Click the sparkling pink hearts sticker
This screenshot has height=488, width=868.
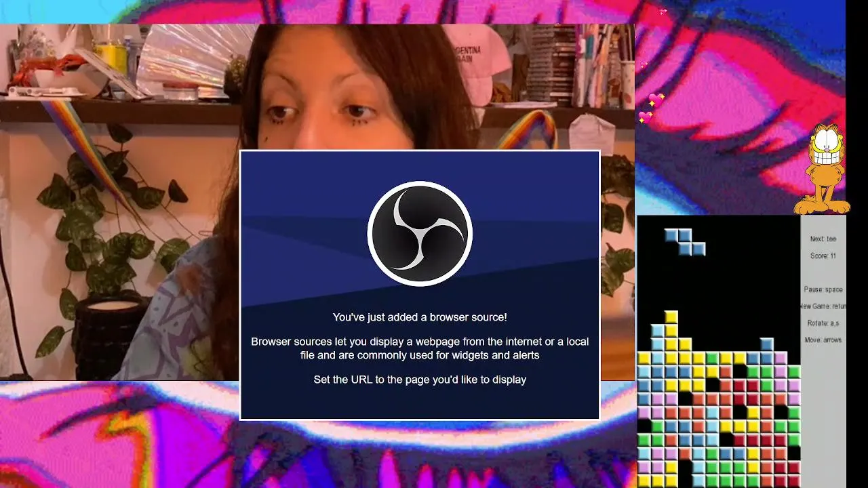pos(650,108)
